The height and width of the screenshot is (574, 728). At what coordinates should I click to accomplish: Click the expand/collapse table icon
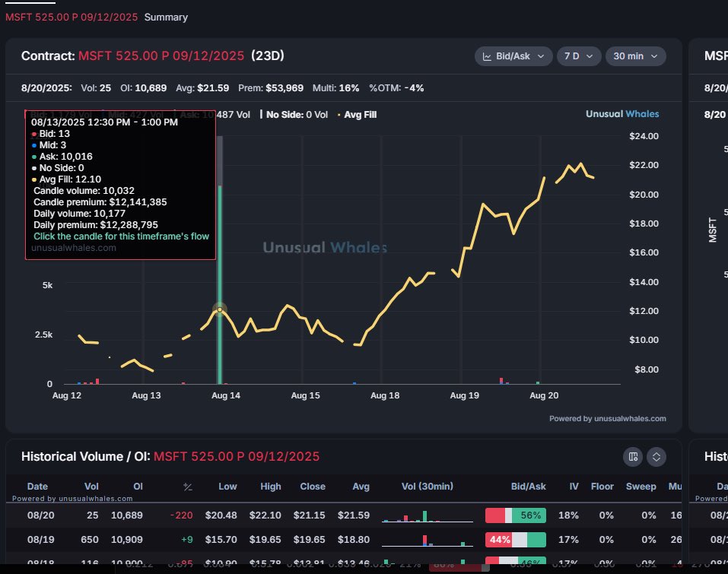(x=656, y=457)
